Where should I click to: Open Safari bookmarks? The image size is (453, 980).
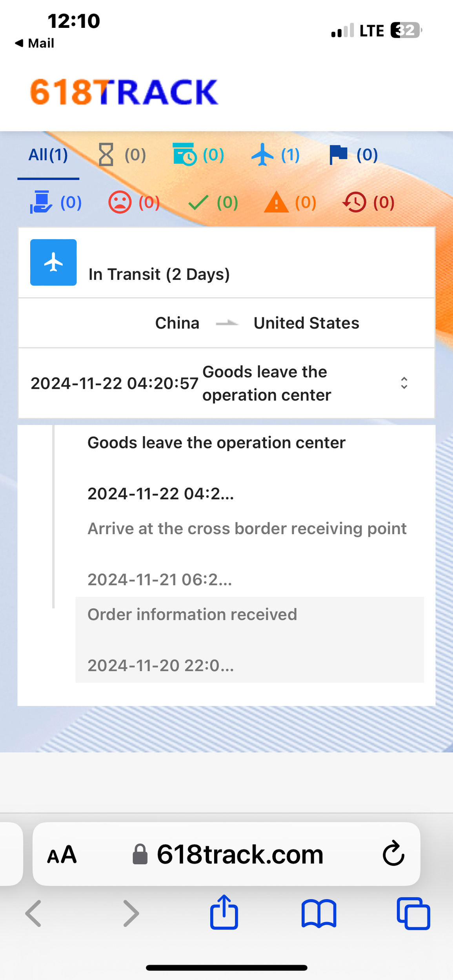click(x=318, y=913)
